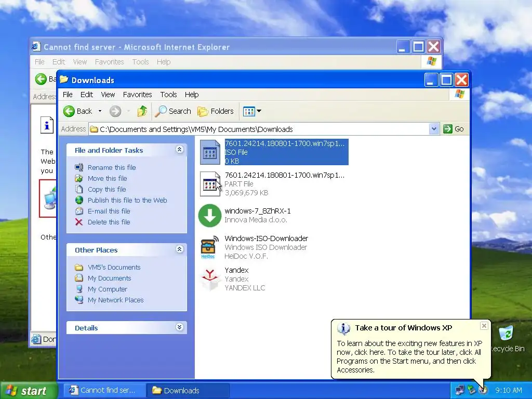
Task: Open My Documents in Other Places
Action: (109, 278)
